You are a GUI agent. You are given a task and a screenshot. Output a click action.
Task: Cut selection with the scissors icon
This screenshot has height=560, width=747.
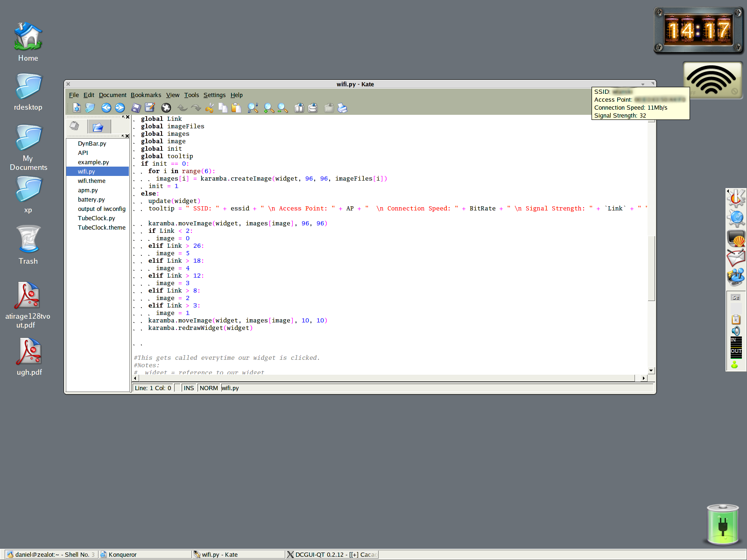point(210,108)
